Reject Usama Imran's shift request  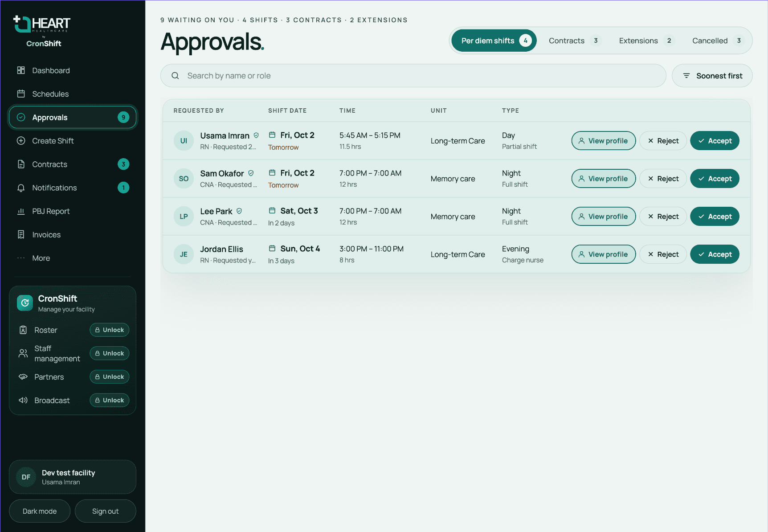tap(663, 141)
